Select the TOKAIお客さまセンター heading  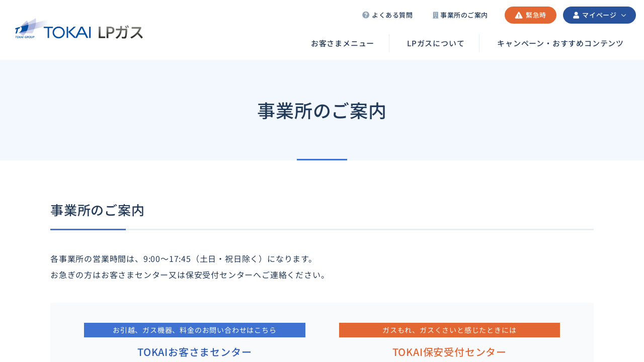click(195, 352)
